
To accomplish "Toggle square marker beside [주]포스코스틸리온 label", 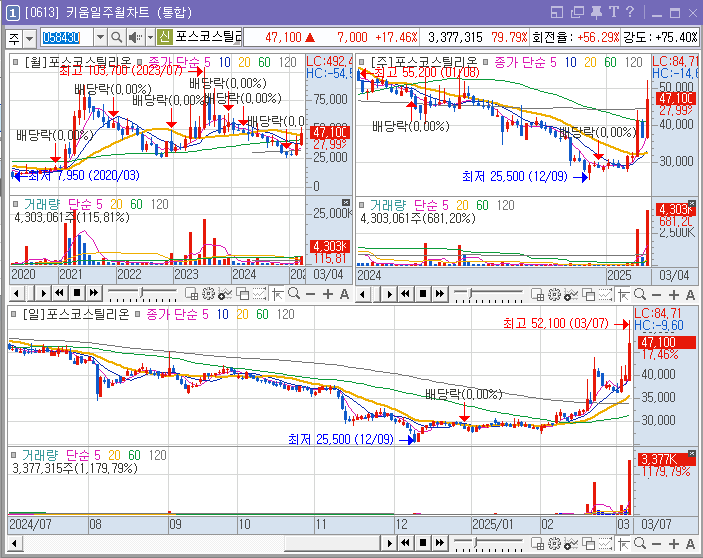I will [x=362, y=62].
